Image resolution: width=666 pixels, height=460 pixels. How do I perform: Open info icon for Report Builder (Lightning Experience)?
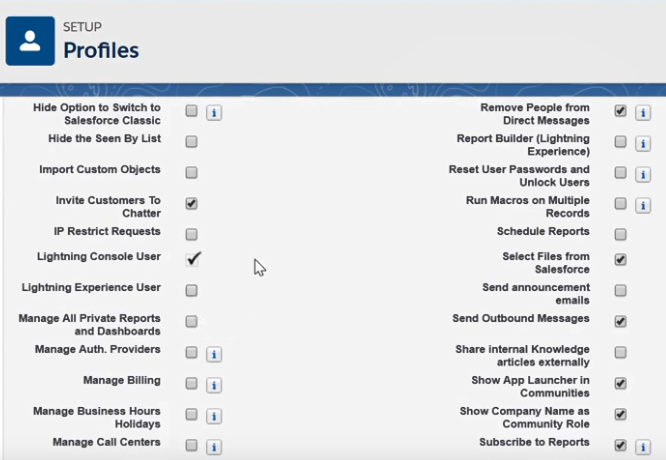tap(643, 144)
